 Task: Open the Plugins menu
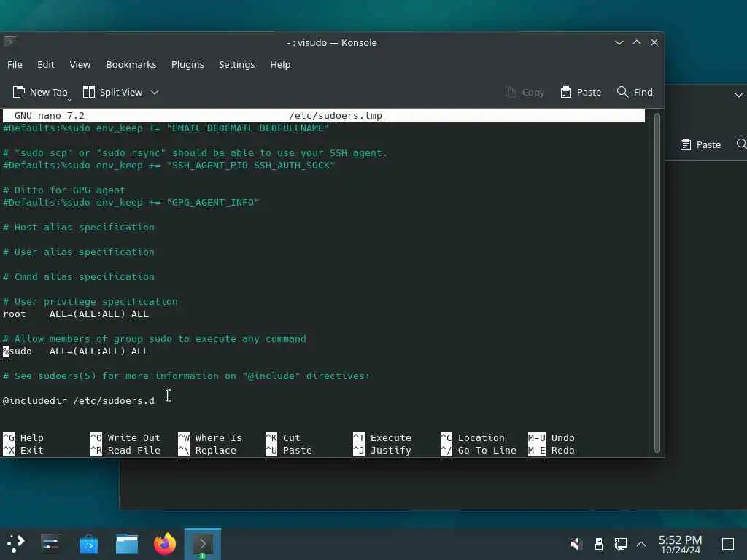(x=187, y=64)
